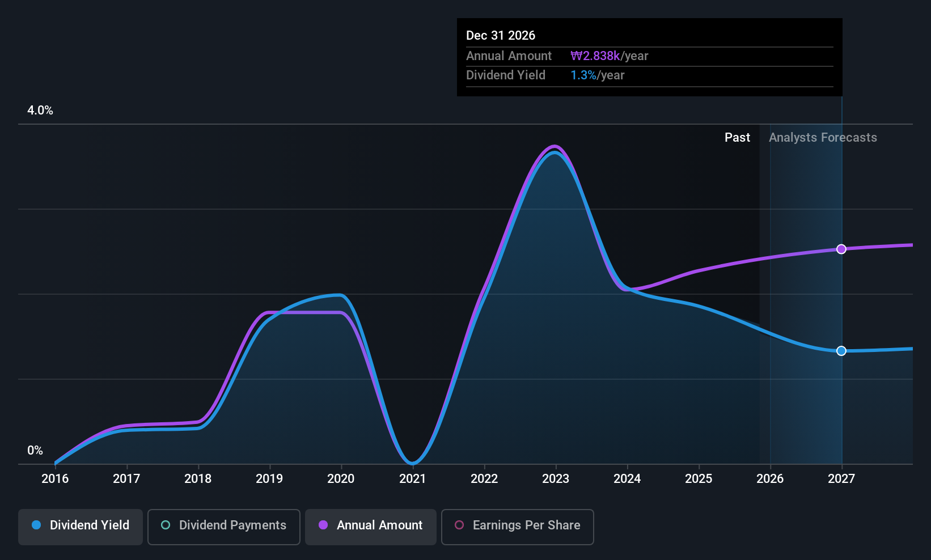931x560 pixels.
Task: Click the Analysts Forecasts label
Action: [823, 138]
